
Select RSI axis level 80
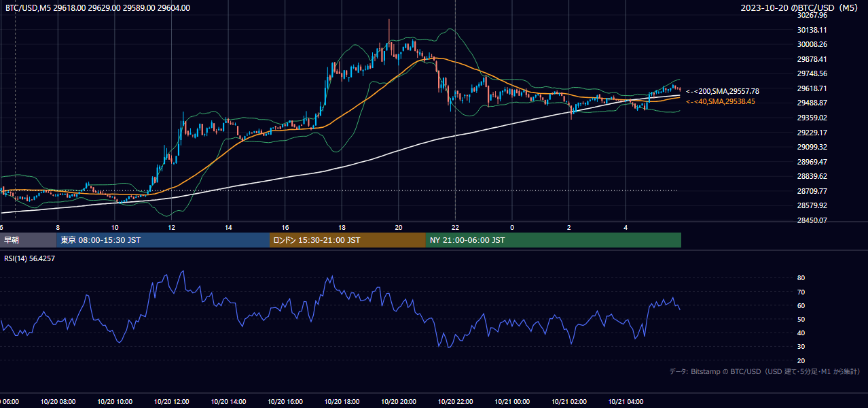pyautogui.click(x=801, y=278)
